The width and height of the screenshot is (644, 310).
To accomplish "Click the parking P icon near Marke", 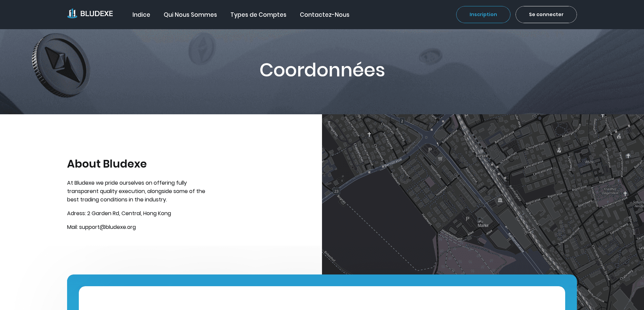I will pyautogui.click(x=467, y=219).
